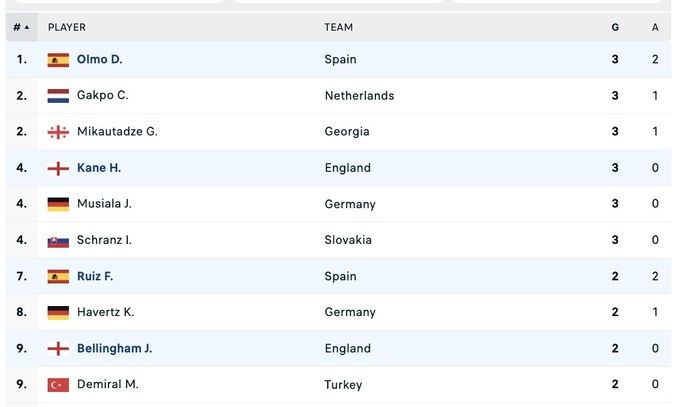Click the Germany flag beside Musiala J.
The width and height of the screenshot is (680, 407).
58,204
